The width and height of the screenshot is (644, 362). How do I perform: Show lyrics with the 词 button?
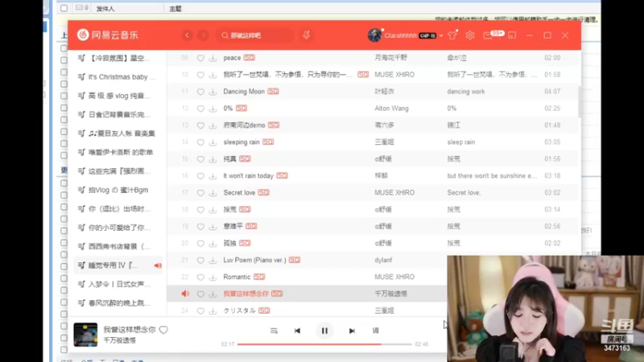tap(376, 331)
